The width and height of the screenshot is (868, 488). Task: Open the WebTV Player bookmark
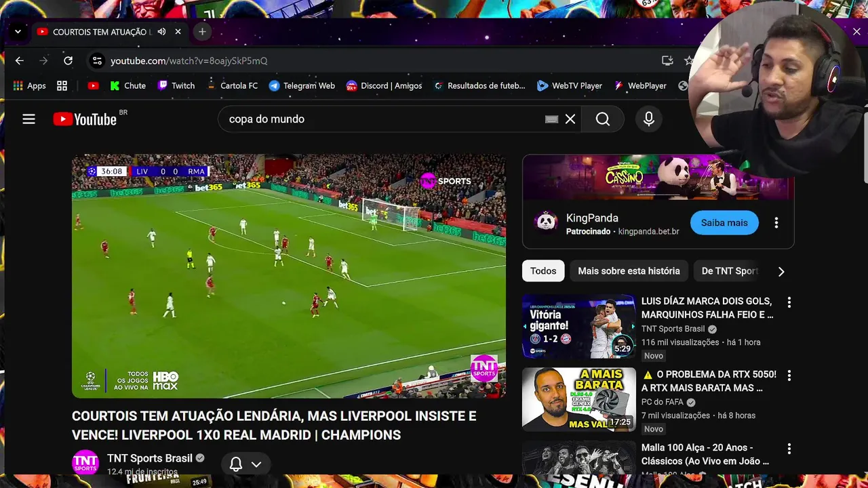click(570, 85)
